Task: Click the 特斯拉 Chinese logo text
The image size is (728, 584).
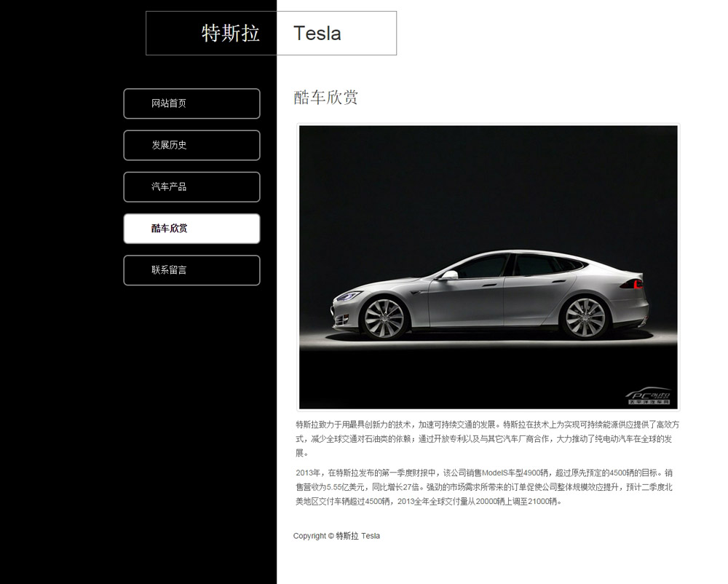Action: point(230,33)
